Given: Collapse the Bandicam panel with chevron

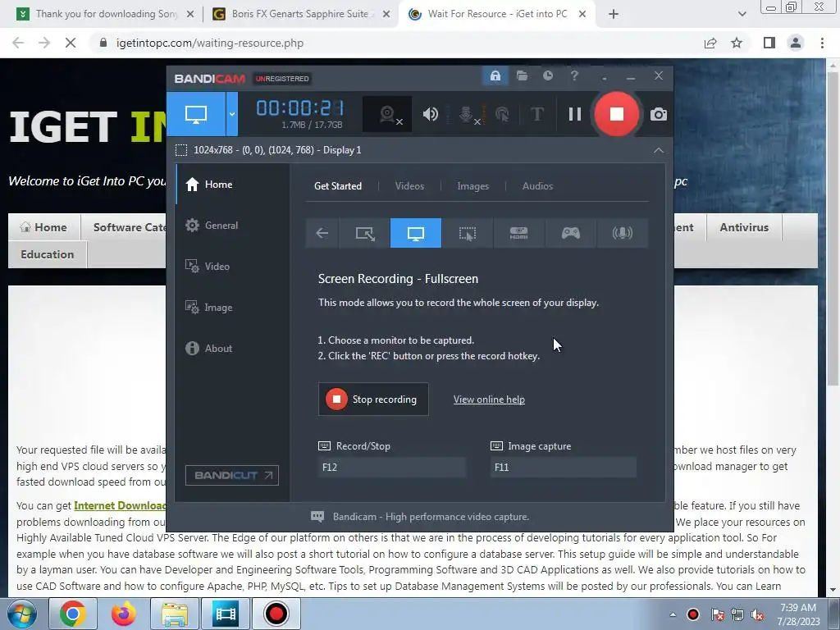Looking at the screenshot, I should tap(659, 151).
